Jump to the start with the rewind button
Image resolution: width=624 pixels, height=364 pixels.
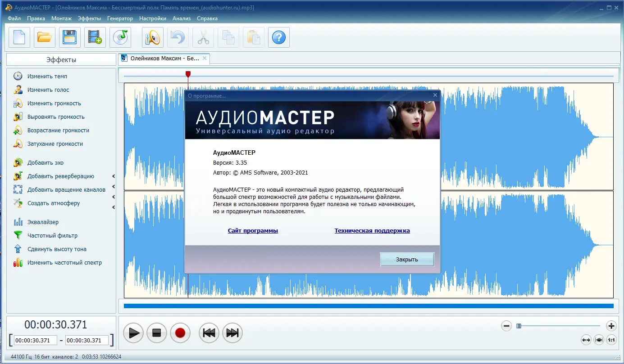pos(209,333)
